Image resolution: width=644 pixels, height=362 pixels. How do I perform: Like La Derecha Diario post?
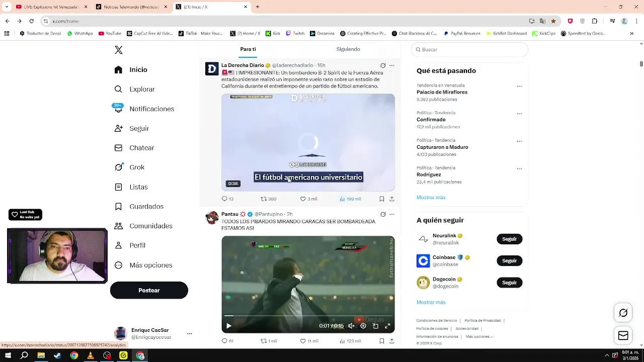pos(308,199)
